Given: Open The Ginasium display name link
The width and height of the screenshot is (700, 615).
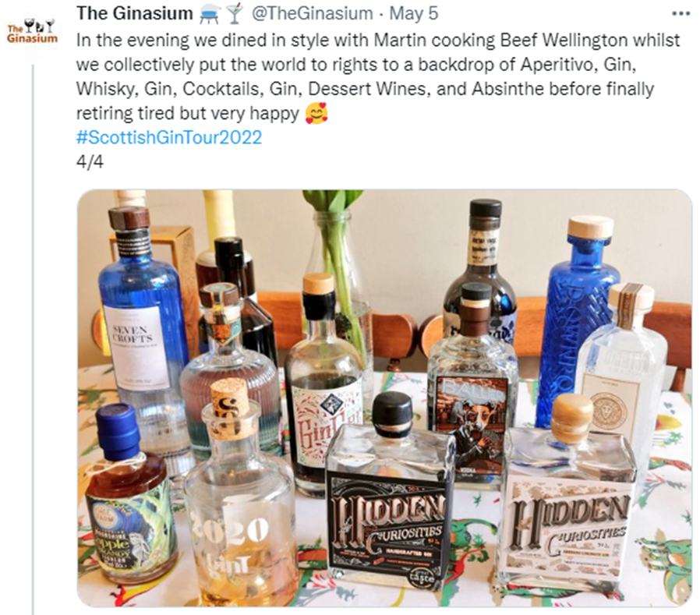Looking at the screenshot, I should tap(134, 13).
